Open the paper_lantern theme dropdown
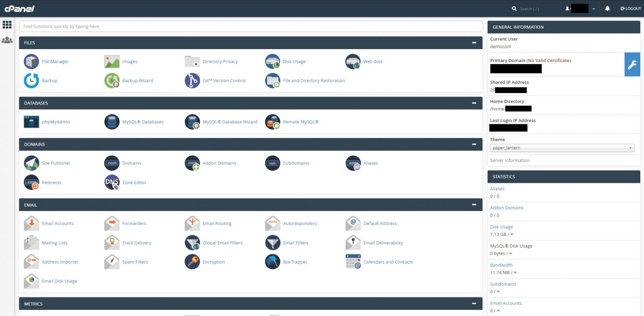 pyautogui.click(x=562, y=148)
